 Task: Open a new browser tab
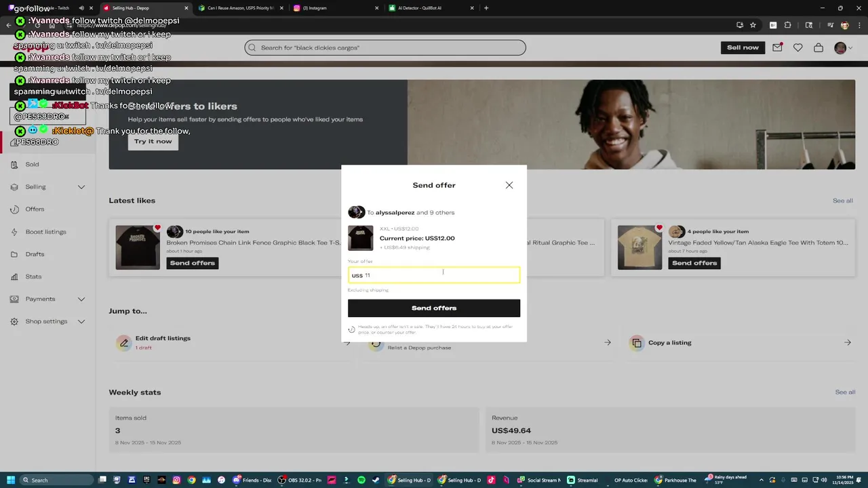(486, 8)
